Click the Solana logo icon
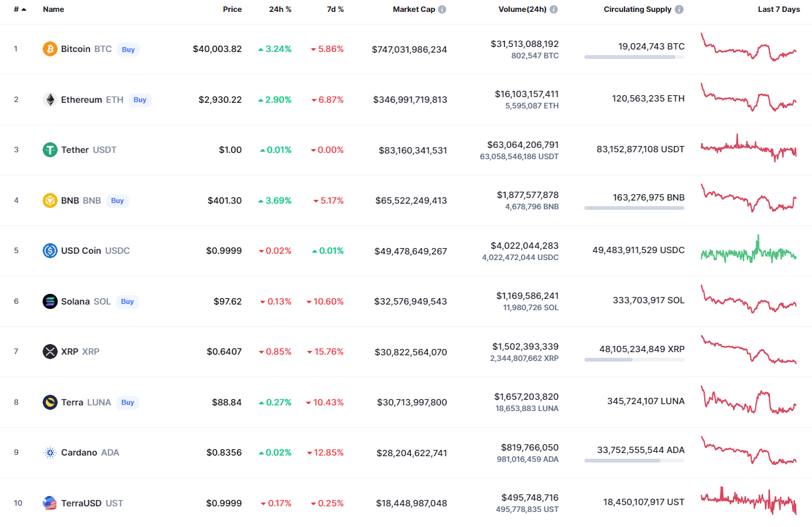This screenshot has width=812, height=527. click(50, 301)
